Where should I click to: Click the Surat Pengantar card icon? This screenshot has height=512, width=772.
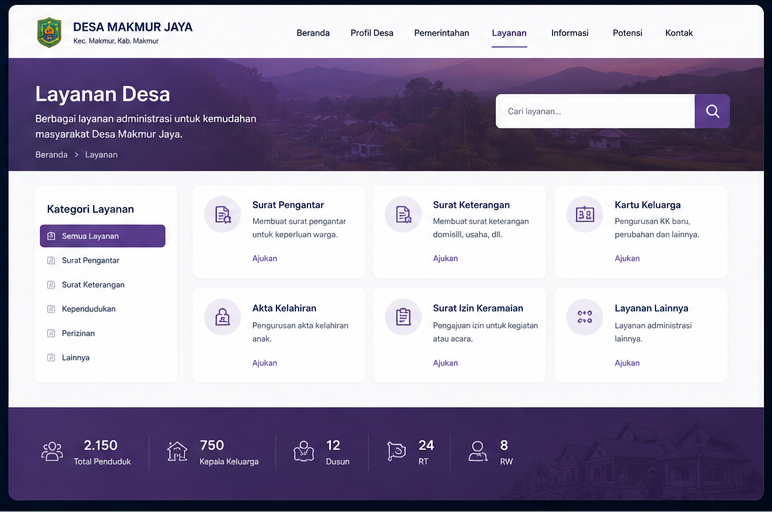tap(223, 215)
